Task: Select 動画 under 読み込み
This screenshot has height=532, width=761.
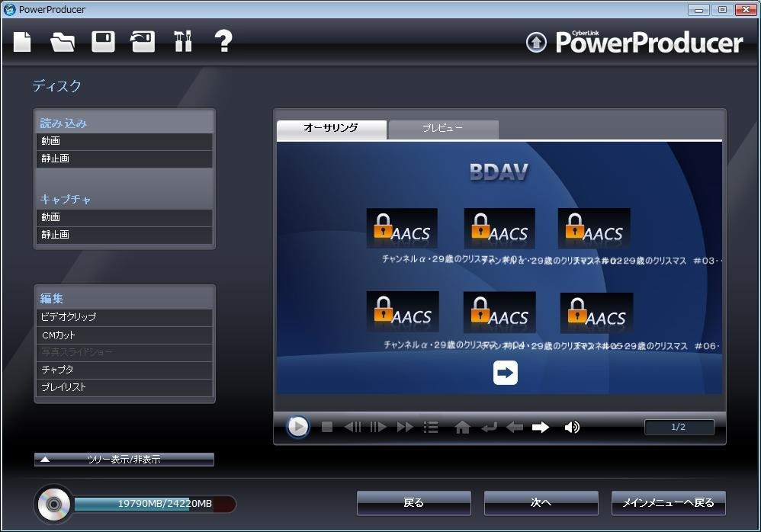Action: 124,140
